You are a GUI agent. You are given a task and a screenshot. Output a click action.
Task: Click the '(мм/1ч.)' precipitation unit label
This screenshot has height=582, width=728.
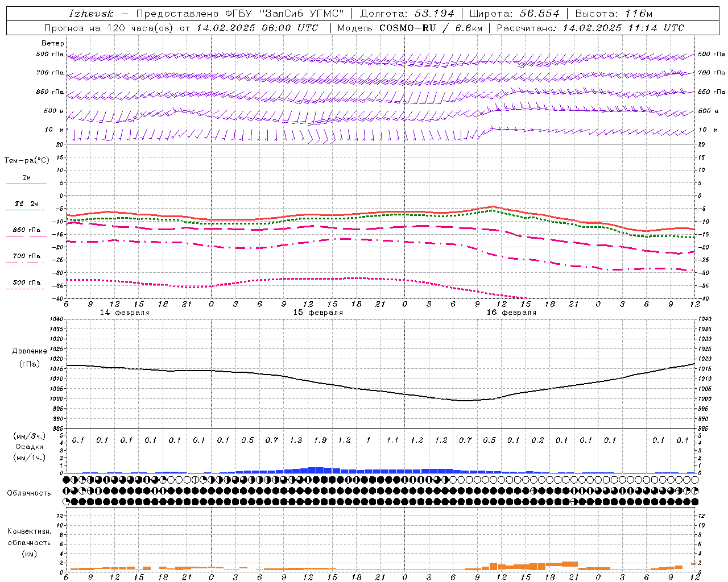coord(30,458)
